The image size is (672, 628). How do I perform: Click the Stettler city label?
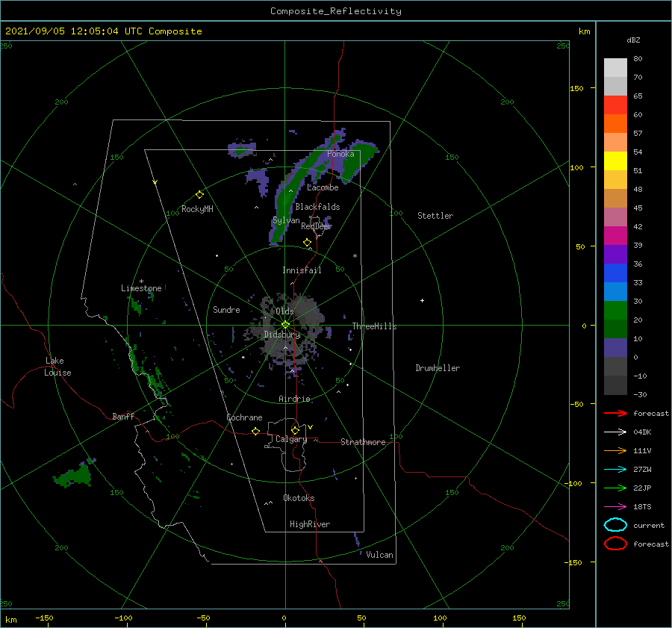435,216
